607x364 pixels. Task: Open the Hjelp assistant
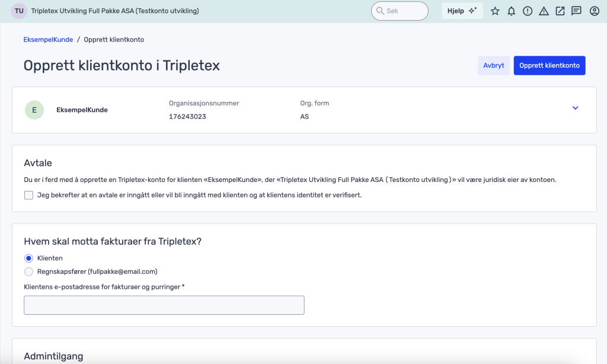tap(462, 11)
